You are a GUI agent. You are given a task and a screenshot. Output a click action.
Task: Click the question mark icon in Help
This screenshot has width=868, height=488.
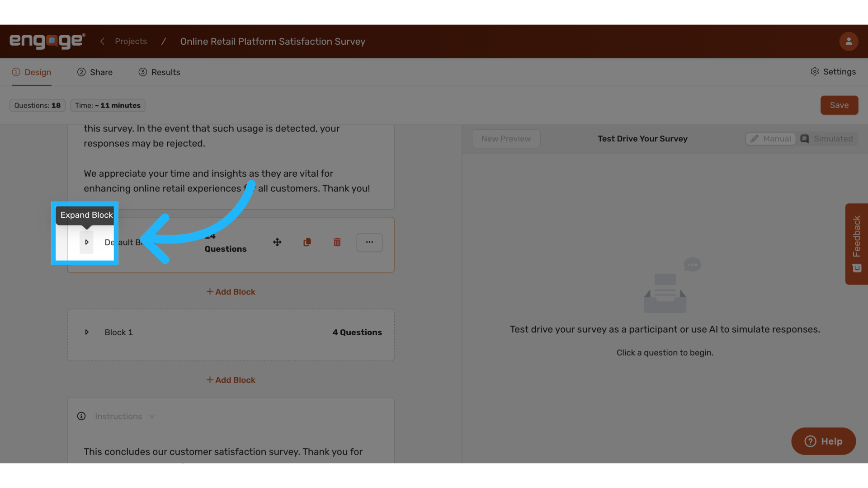(x=811, y=441)
